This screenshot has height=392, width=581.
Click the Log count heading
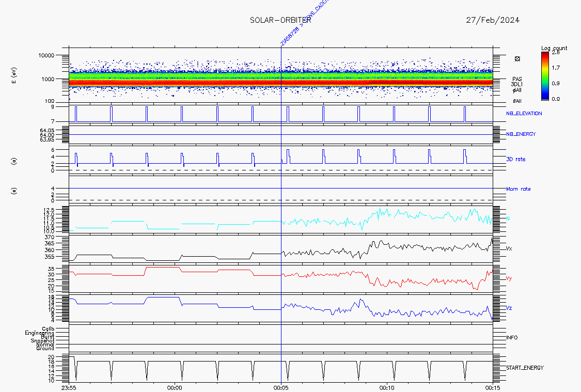click(554, 48)
